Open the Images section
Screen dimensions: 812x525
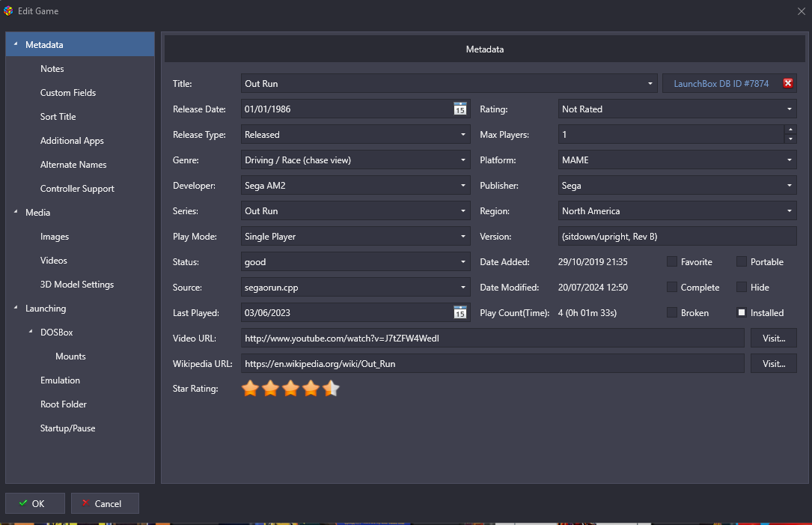55,237
